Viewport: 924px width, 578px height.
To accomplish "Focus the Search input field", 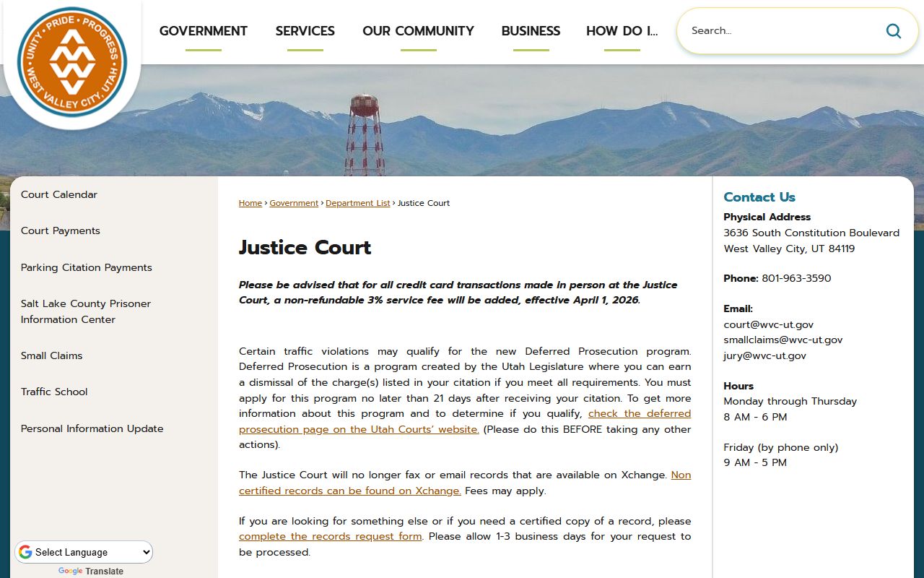I will pyautogui.click(x=783, y=30).
